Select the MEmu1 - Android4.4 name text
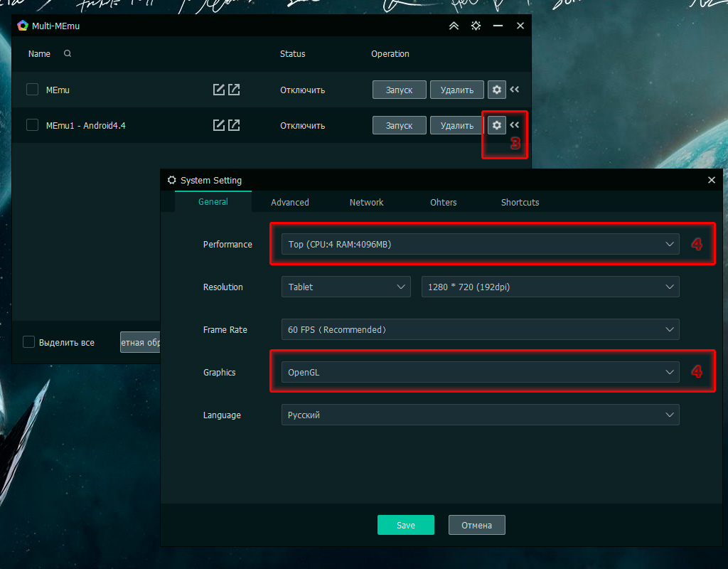 85,125
